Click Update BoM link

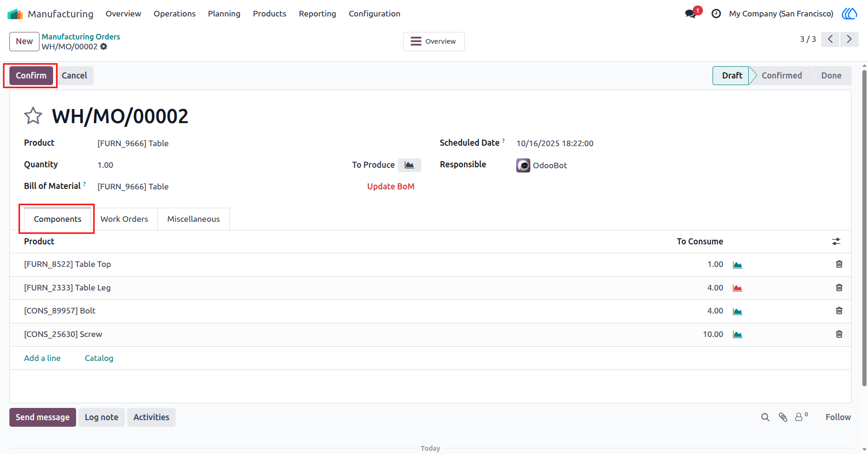click(x=391, y=187)
